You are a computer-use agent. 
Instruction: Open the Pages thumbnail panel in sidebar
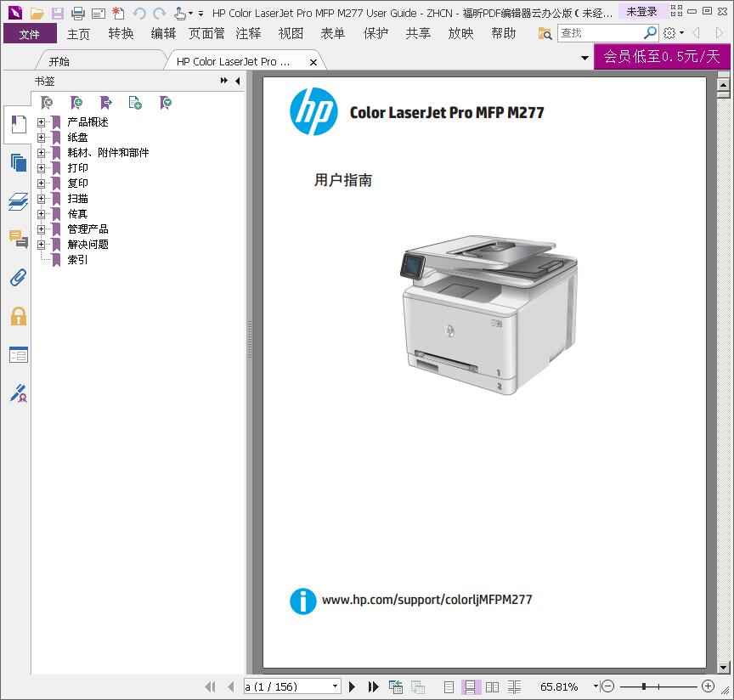point(18,163)
